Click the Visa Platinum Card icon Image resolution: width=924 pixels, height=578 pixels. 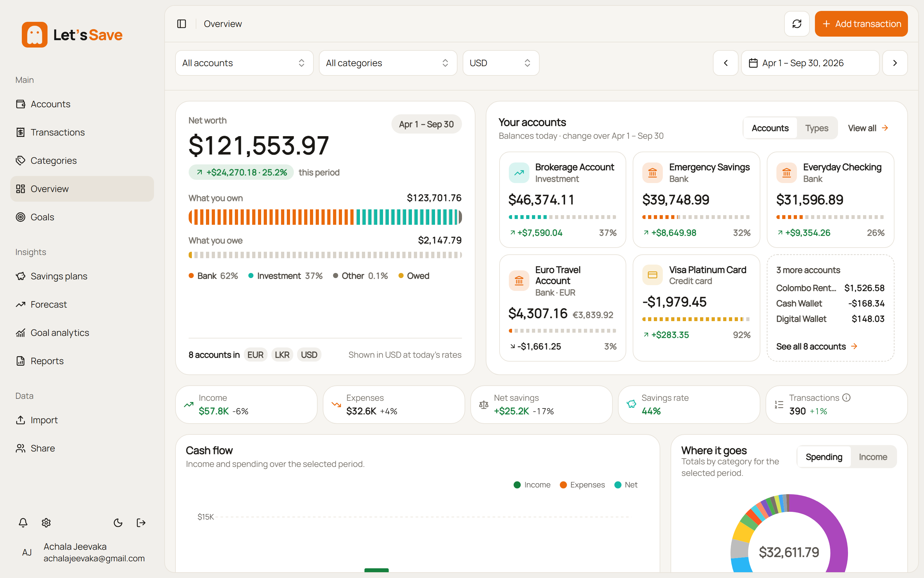pyautogui.click(x=653, y=275)
